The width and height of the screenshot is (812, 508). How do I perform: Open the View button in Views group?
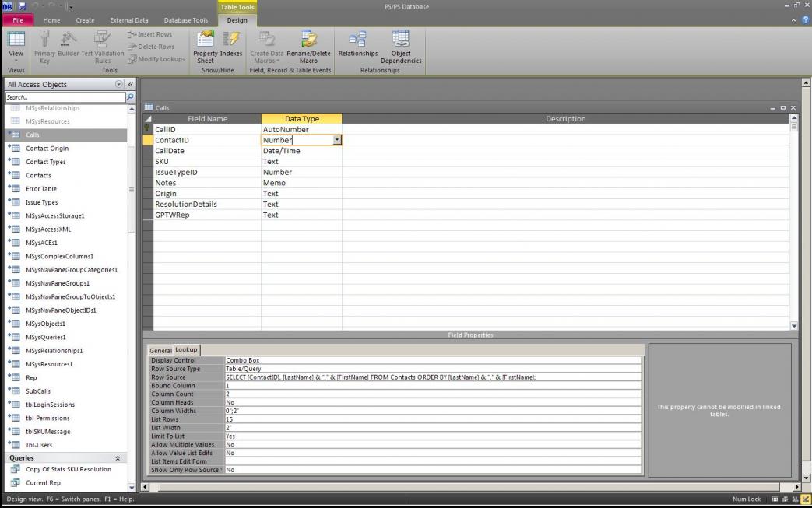click(x=16, y=46)
